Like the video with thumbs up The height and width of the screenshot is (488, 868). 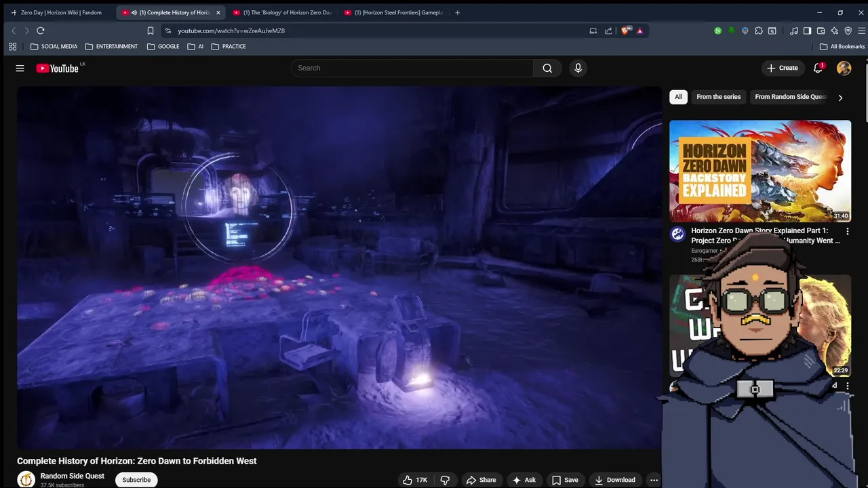click(415, 480)
